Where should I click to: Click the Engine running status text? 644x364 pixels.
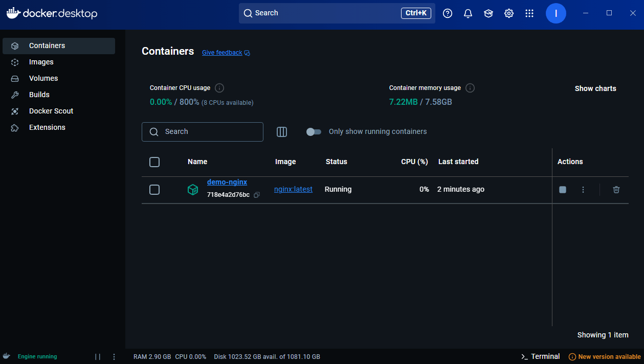tap(37, 357)
